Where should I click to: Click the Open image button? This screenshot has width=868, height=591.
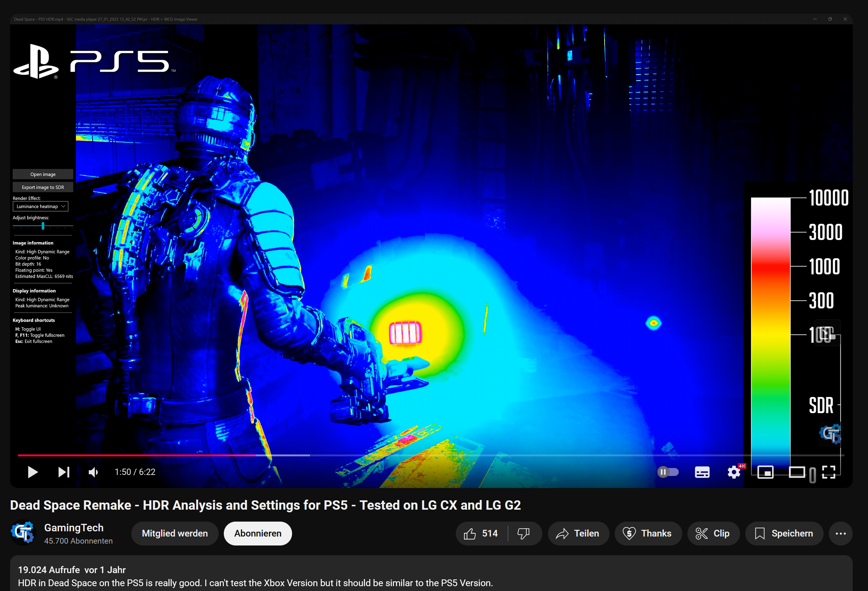(43, 174)
